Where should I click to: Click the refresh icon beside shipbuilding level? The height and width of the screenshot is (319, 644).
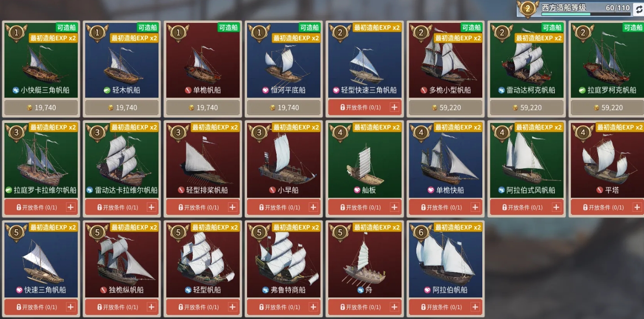point(638,9)
